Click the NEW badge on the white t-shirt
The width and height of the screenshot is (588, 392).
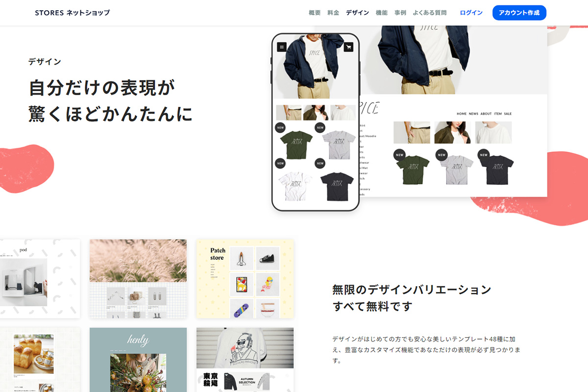pyautogui.click(x=279, y=163)
